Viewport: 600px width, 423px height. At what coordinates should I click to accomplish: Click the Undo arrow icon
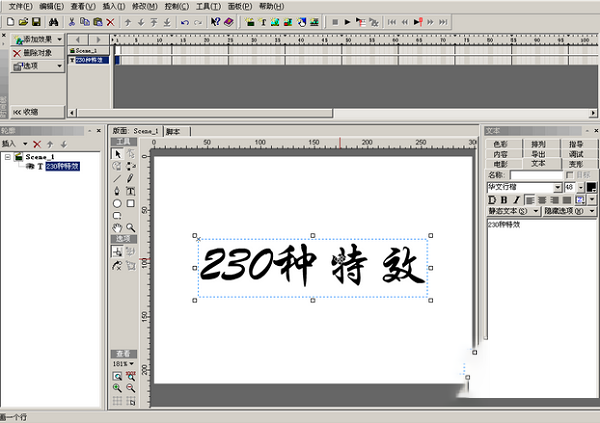[184, 22]
